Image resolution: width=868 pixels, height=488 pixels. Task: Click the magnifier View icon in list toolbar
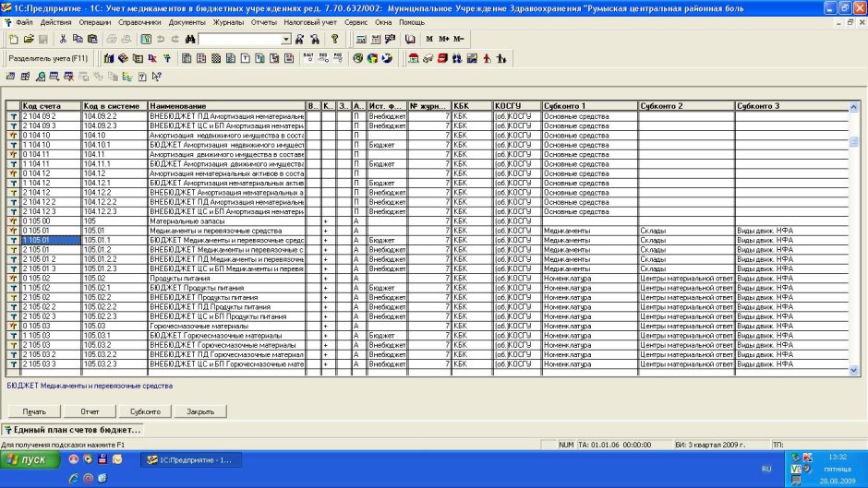40,77
